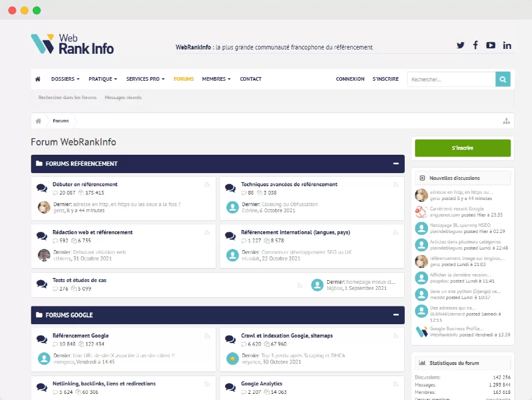Image resolution: width=532 pixels, height=400 pixels.
Task: Open Nettoyage BL spammy NSEO discussion
Action: pyautogui.click(x=460, y=225)
